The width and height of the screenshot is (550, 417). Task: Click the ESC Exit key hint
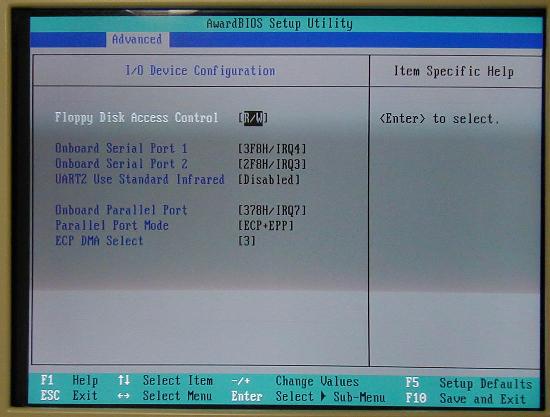click(x=69, y=396)
